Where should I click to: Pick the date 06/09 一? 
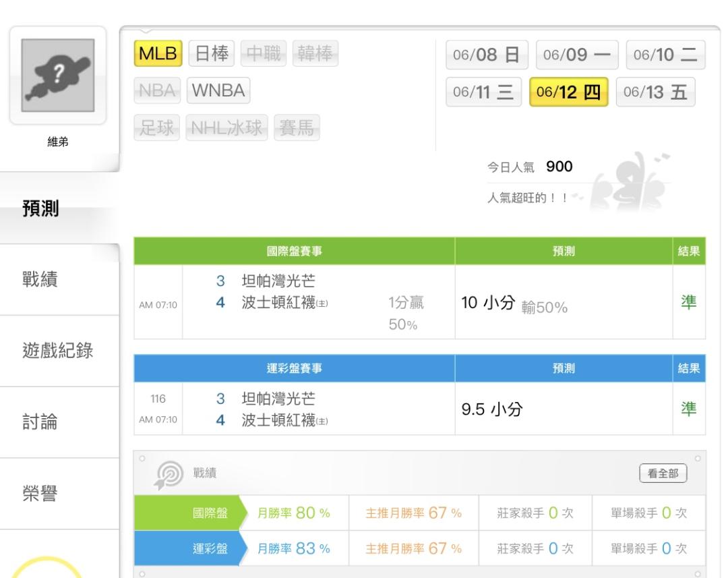pos(577,55)
